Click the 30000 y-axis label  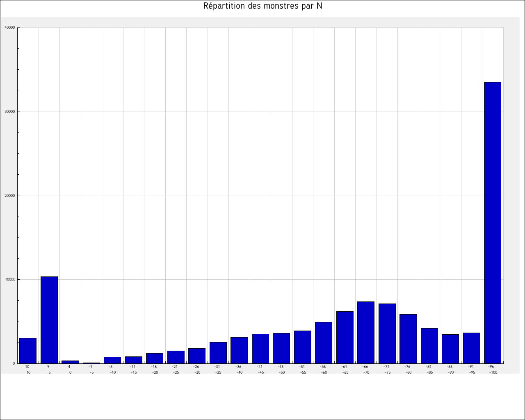click(9, 112)
